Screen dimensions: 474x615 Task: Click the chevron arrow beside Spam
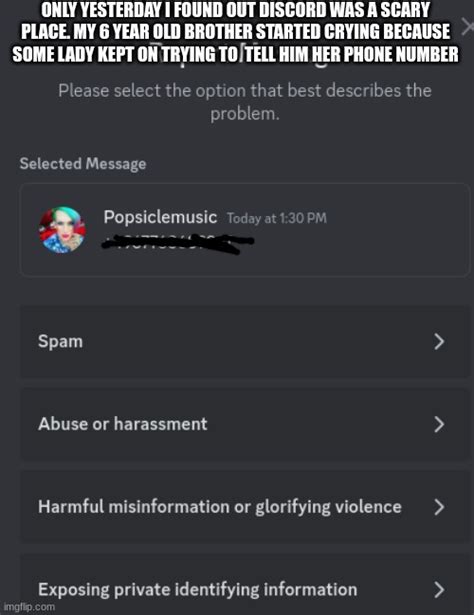[439, 342]
